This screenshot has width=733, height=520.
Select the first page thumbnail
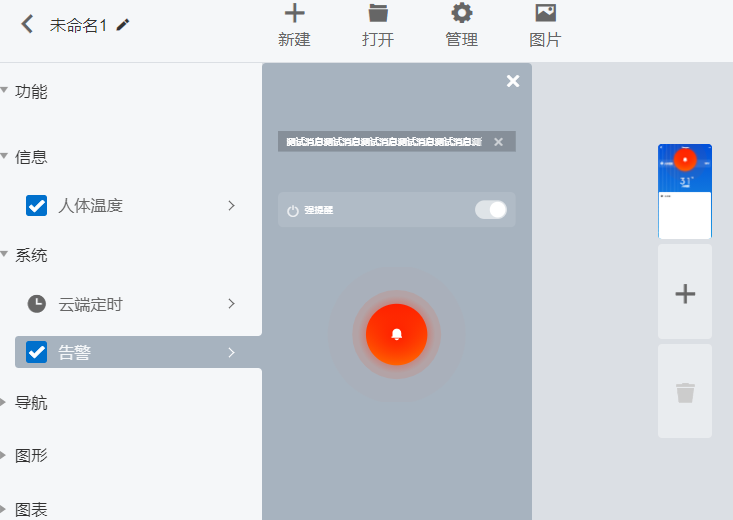[x=685, y=191]
